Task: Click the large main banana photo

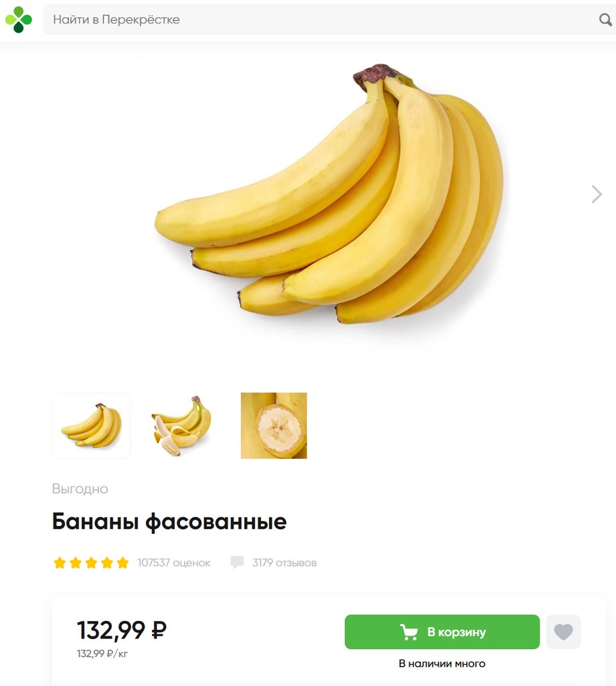Action: [329, 194]
